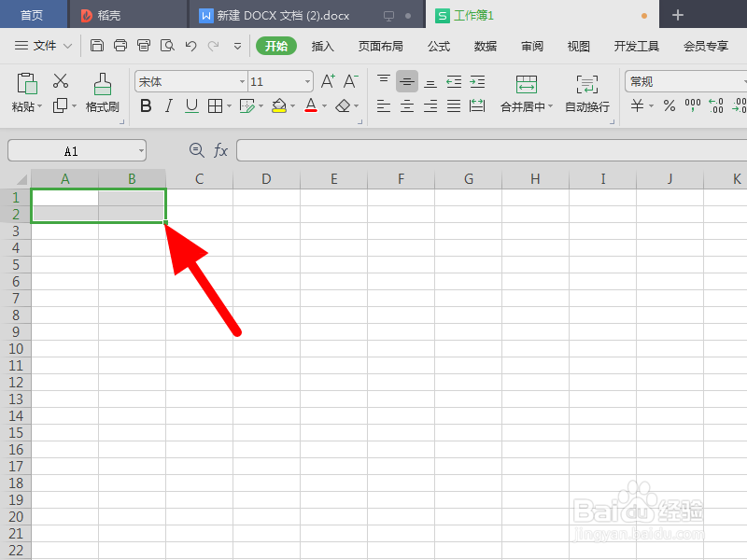This screenshot has width=747, height=560.
Task: Align text to top
Action: pos(384,80)
